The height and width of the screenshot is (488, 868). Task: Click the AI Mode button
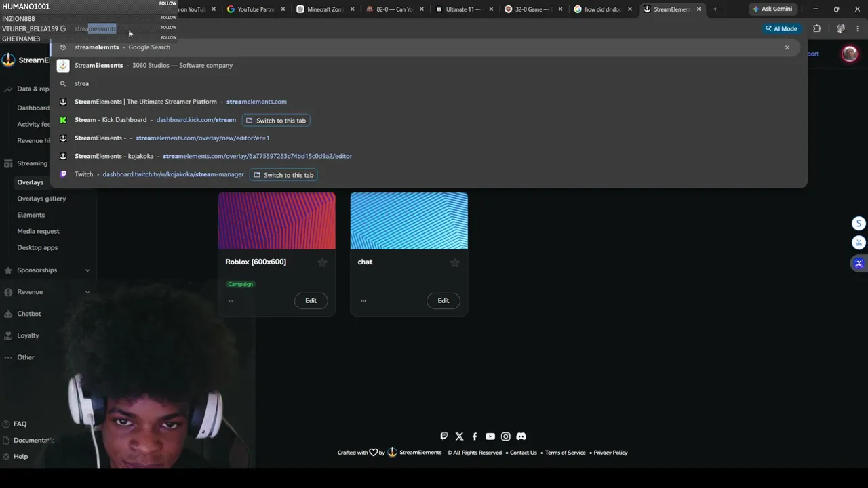point(781,28)
